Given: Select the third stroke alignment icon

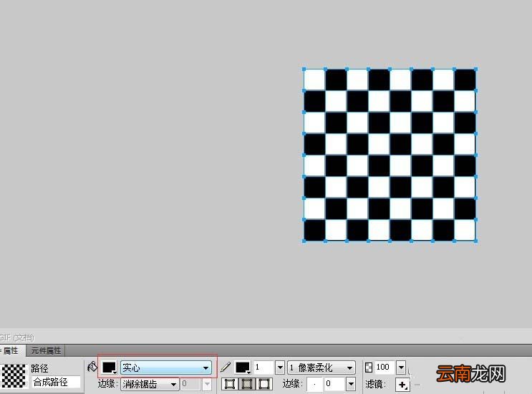Looking at the screenshot, I should 264,384.
